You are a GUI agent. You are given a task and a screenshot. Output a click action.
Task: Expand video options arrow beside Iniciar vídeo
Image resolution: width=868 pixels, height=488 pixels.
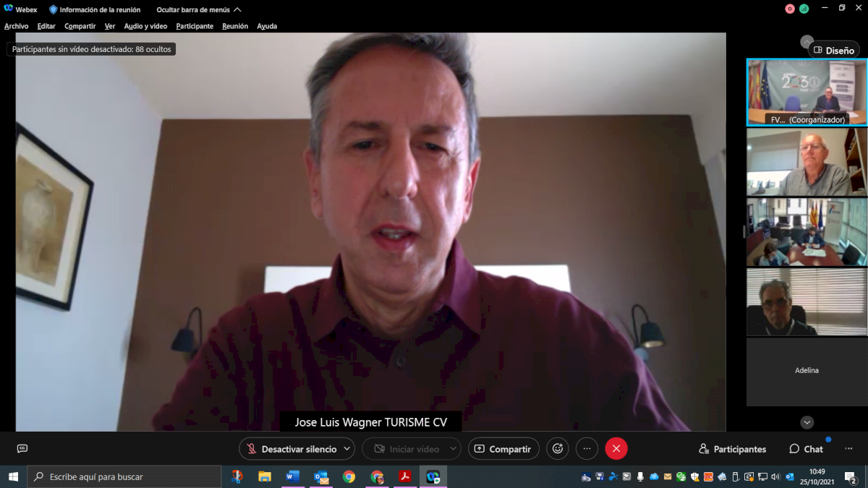(453, 449)
